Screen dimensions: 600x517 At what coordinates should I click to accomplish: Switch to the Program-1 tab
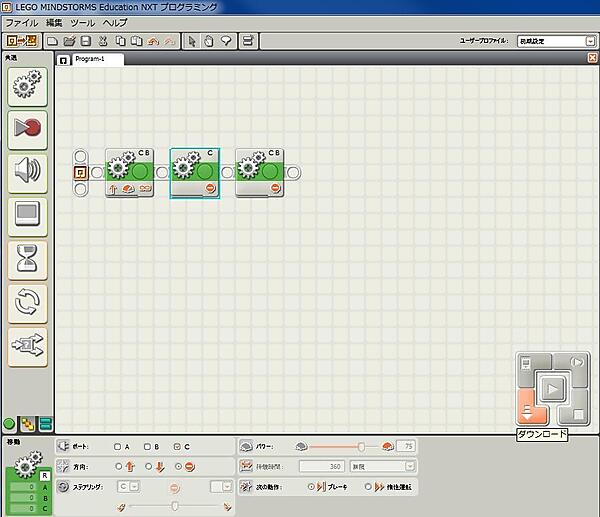coord(97,59)
